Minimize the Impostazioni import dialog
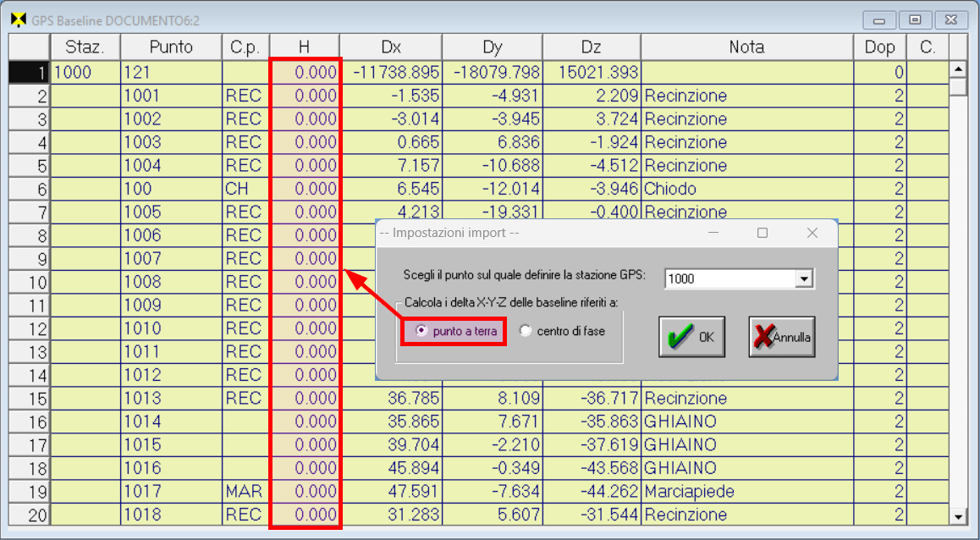This screenshot has height=540, width=980. pos(713,233)
